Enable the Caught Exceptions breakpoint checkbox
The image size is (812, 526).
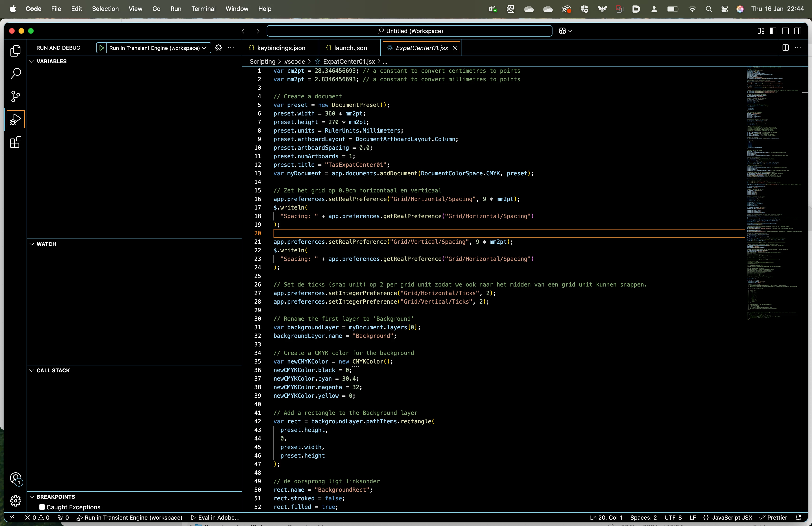[x=42, y=507]
